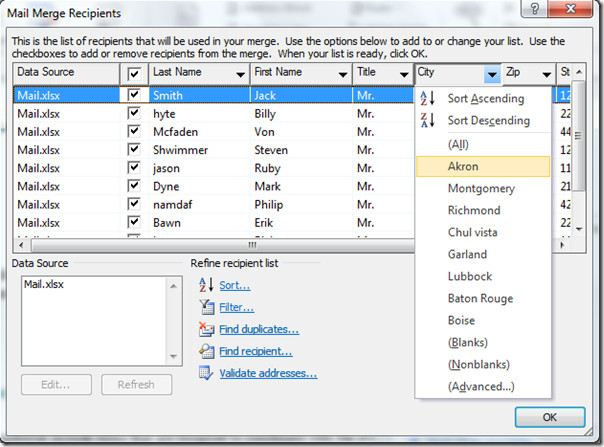Click the Find duplicates icon
Image resolution: width=604 pixels, height=447 pixels.
click(x=207, y=329)
